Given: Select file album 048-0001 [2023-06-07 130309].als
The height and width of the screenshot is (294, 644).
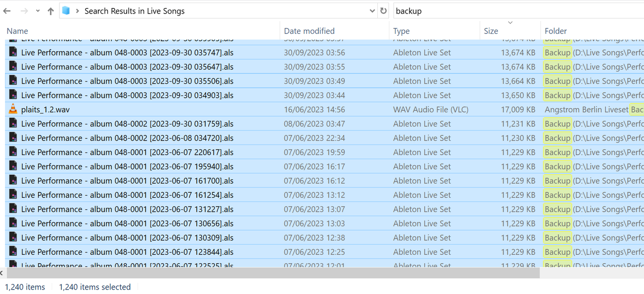Looking at the screenshot, I should (127, 238).
